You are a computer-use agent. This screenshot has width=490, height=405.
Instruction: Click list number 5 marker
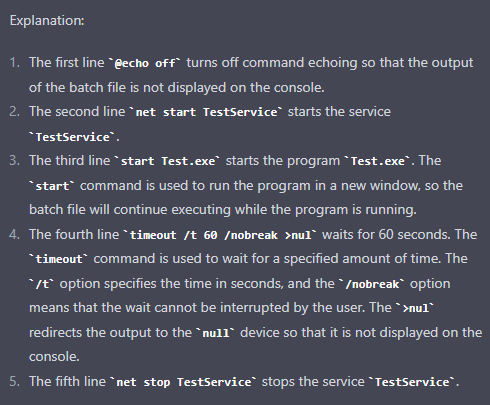click(x=15, y=382)
